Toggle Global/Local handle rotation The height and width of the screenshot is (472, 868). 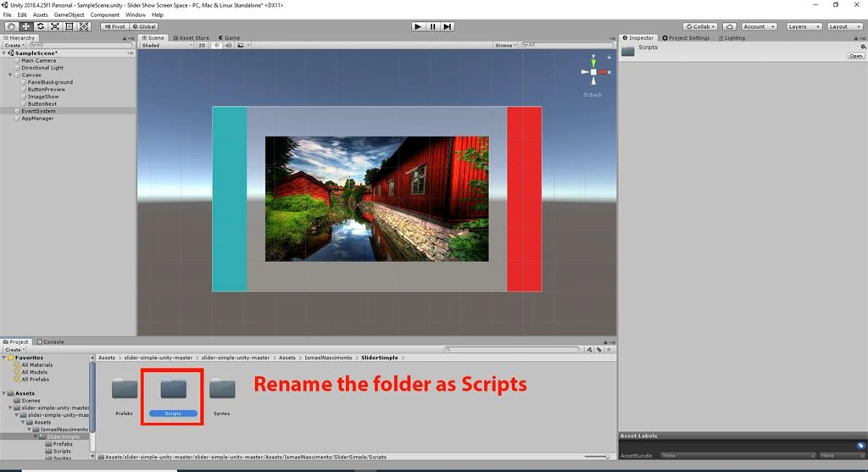(144, 26)
